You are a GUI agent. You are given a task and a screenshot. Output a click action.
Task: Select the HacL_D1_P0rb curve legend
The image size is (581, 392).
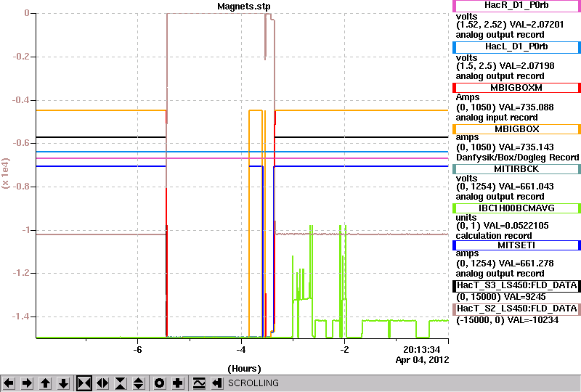[x=516, y=47]
